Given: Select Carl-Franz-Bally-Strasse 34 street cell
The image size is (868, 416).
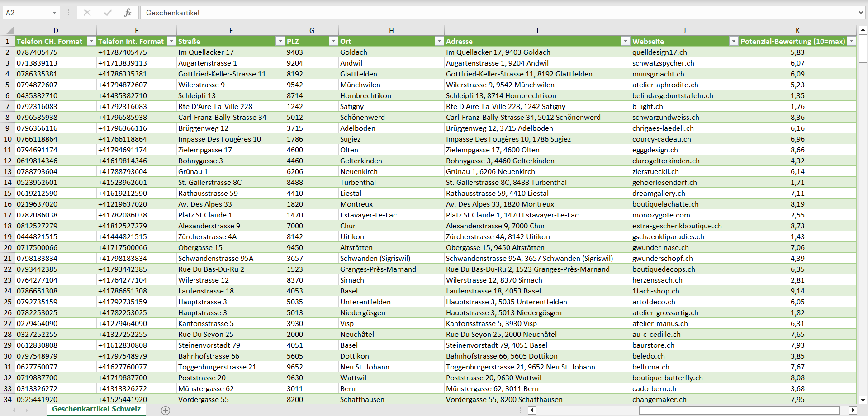Looking at the screenshot, I should pos(231,117).
